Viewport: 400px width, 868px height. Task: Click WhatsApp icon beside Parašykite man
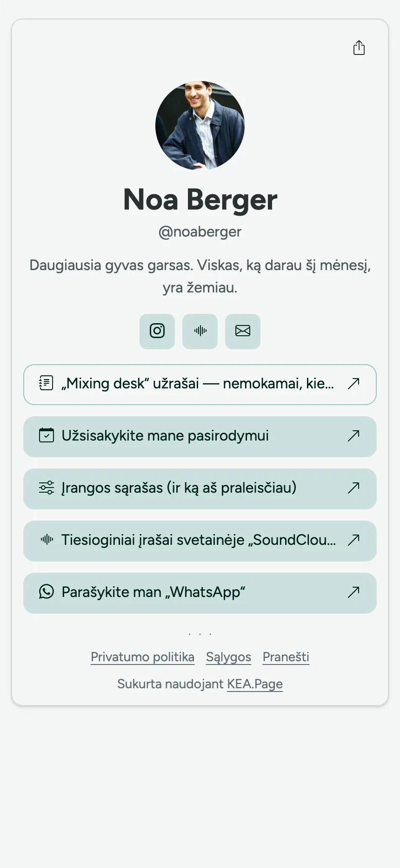(x=46, y=592)
